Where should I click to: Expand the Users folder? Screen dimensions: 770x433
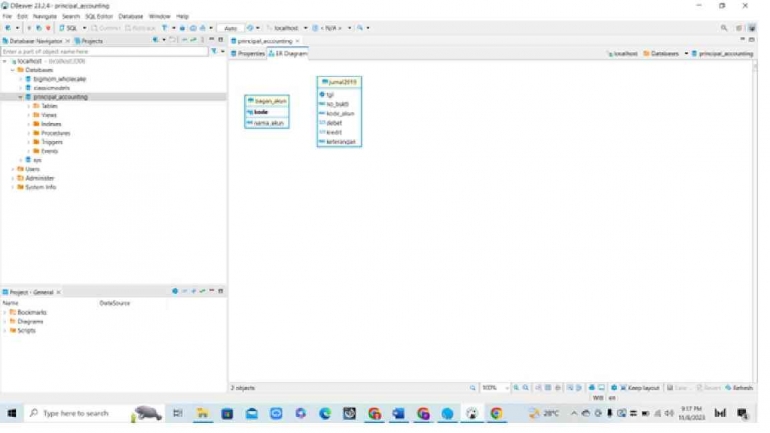point(13,169)
